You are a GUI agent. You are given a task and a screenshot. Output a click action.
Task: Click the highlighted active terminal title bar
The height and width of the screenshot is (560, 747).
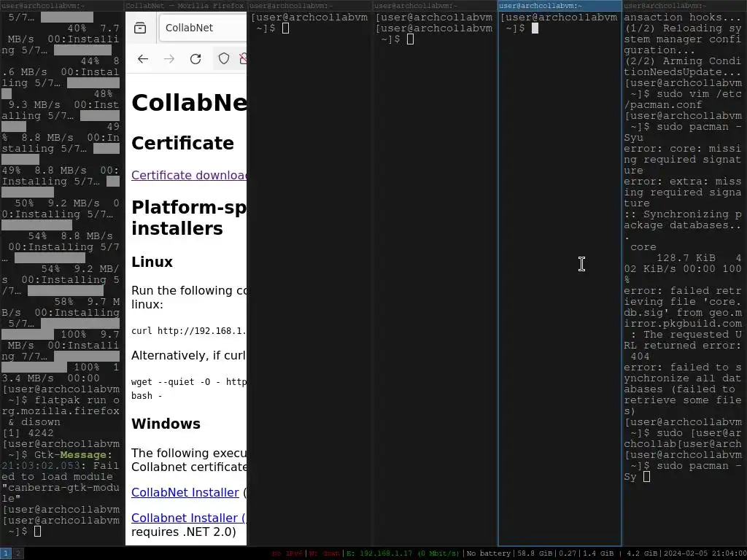560,6
